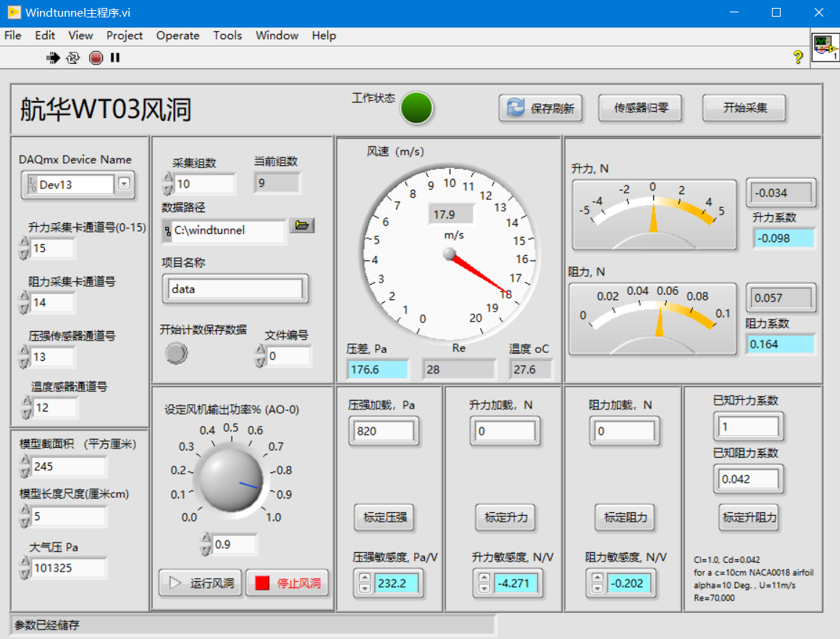840x639 pixels.
Task: Click the folder browse icon beside data path
Action: [302, 226]
